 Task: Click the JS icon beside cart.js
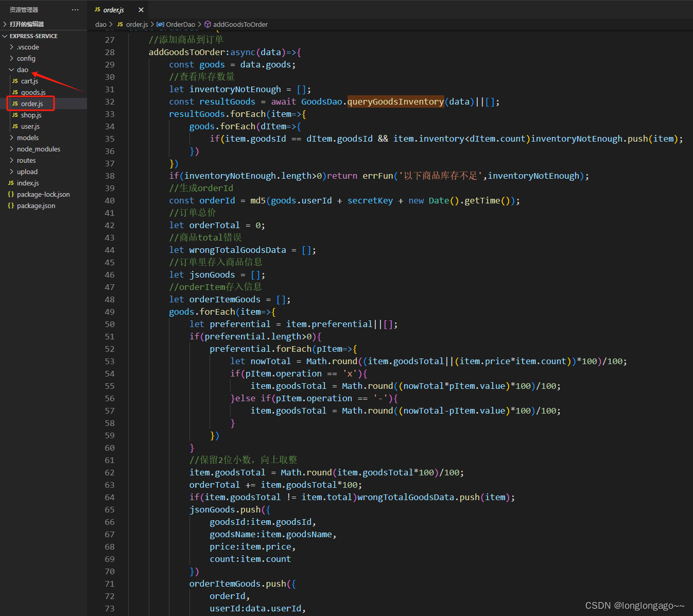point(15,81)
